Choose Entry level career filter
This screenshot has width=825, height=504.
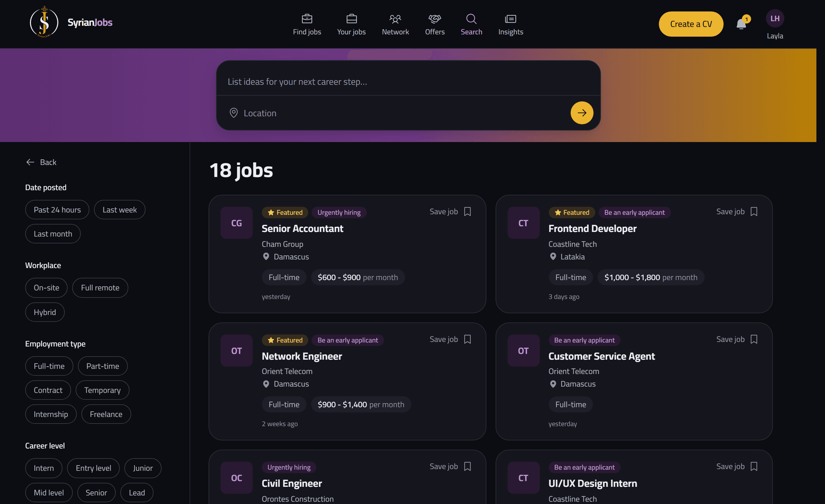pos(93,468)
